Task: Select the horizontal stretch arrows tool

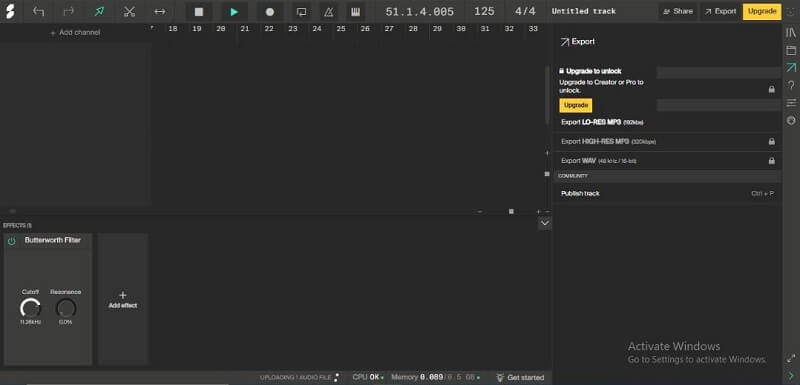Action: click(x=160, y=11)
